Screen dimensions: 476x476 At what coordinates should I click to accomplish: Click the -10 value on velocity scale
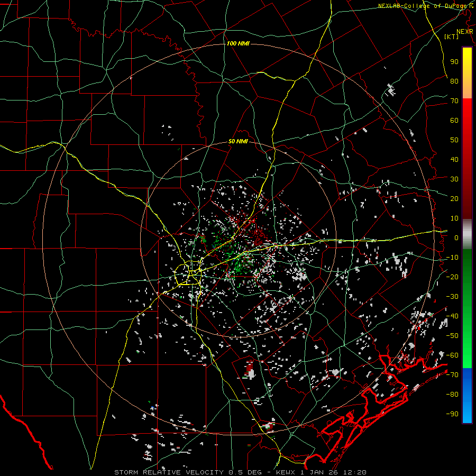[452, 258]
